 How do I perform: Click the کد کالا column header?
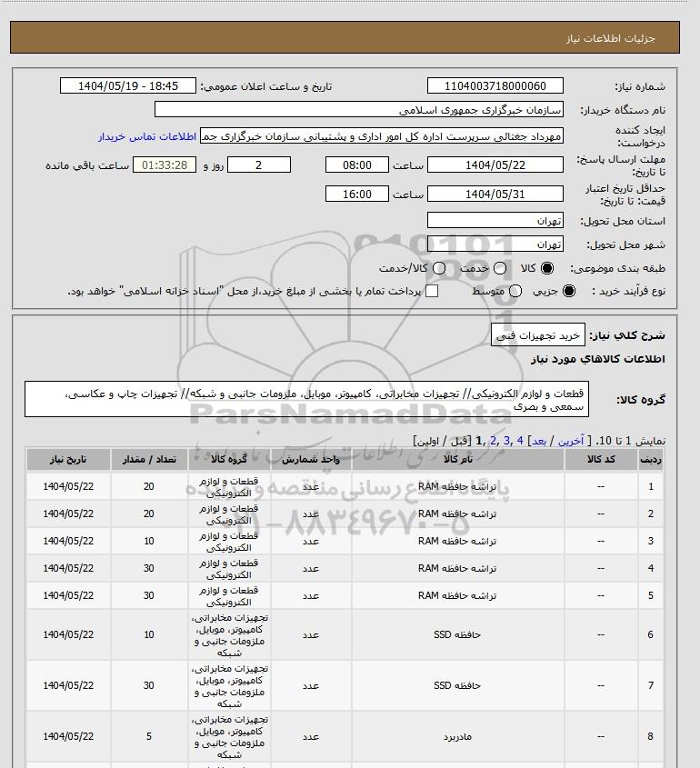pyautogui.click(x=601, y=459)
